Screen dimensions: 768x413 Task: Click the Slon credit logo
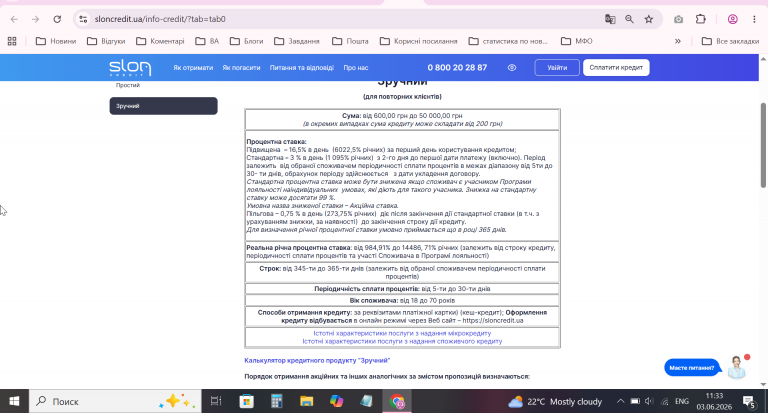pyautogui.click(x=130, y=68)
